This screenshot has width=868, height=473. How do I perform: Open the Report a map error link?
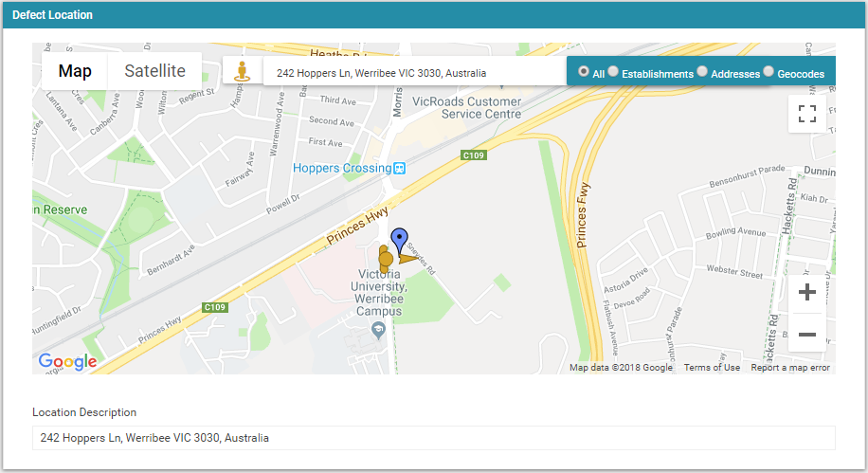pyautogui.click(x=790, y=367)
